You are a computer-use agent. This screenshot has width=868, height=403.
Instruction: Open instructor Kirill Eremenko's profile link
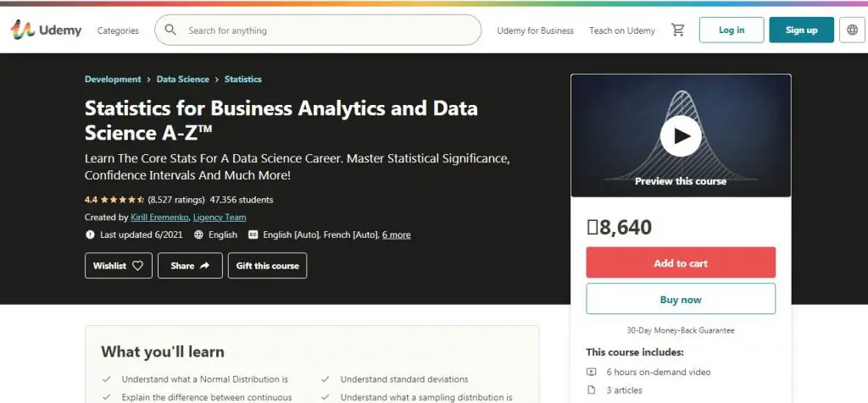[x=159, y=218]
